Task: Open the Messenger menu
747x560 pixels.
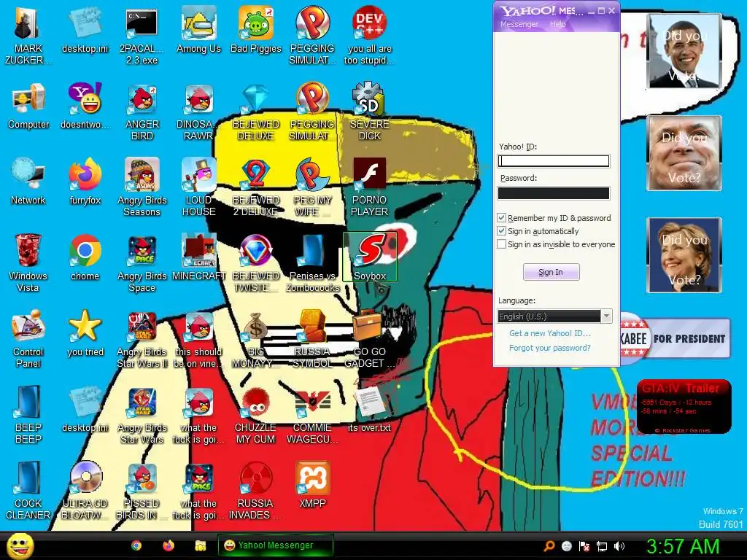Action: 519,24
